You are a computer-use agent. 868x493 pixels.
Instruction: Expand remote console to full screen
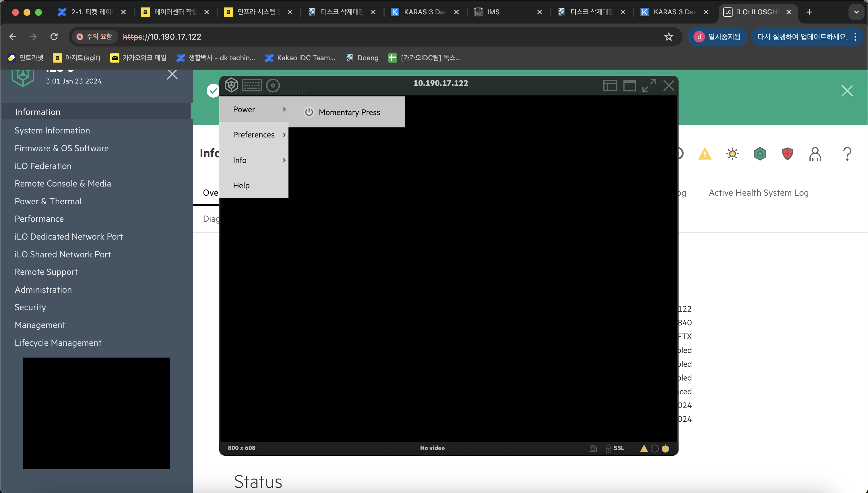pyautogui.click(x=649, y=85)
